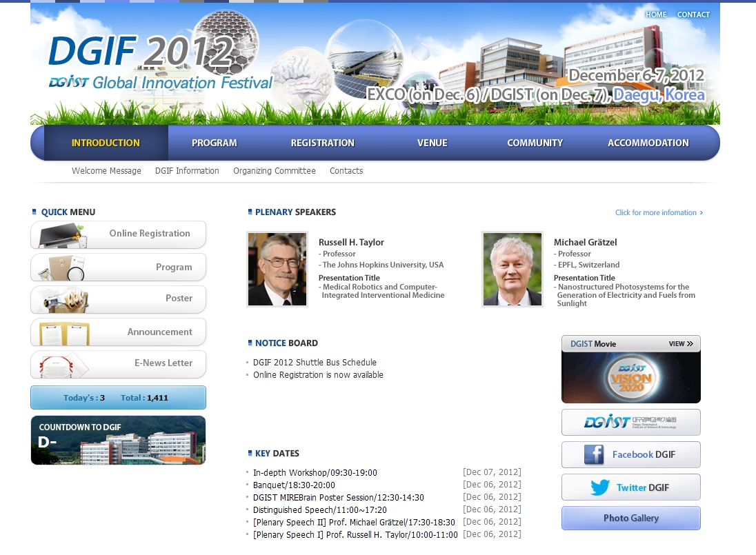Viewport: 756px width, 555px height.
Task: Click the certificate scroll icon beside E-News Letter
Action: click(x=63, y=365)
